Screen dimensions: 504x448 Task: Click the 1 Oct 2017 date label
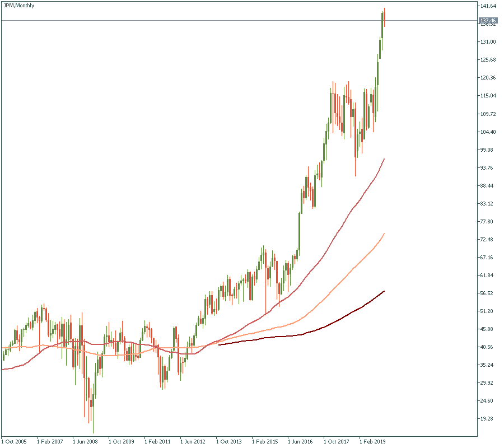pos(337,441)
